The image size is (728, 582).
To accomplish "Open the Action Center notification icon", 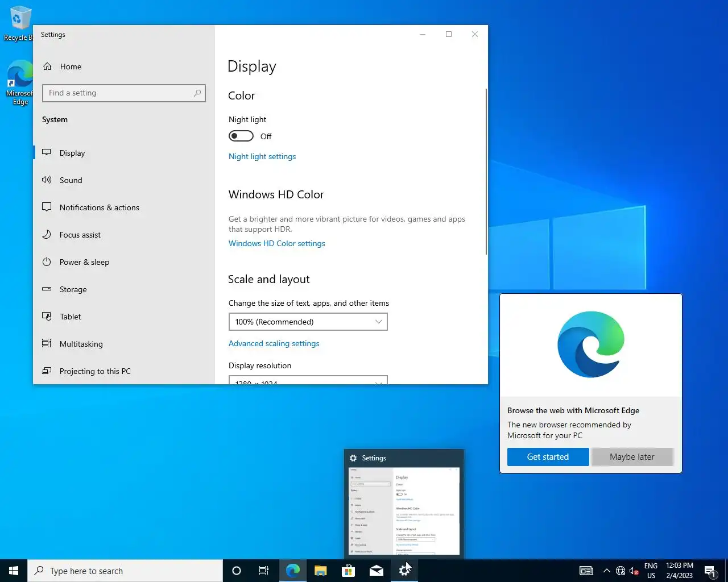I will tap(710, 571).
